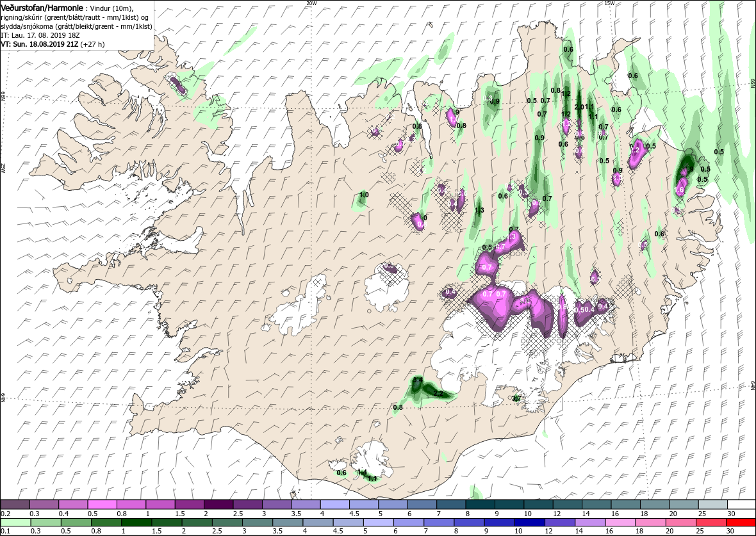Click the '0.4' label under the snow legend
This screenshot has height=536, width=756.
point(64,514)
